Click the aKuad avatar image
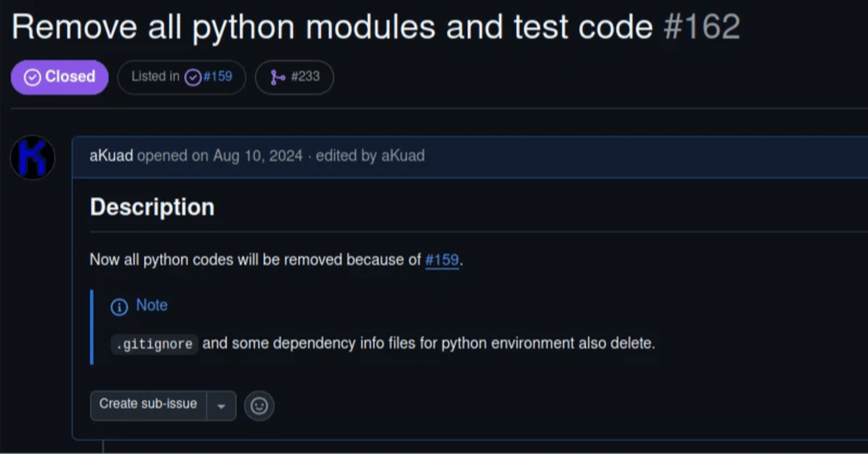Screen dimensions: 868x454 click(x=33, y=158)
